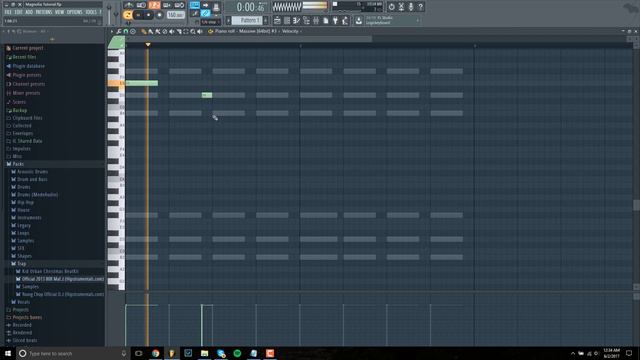Click the plug icon in the top toolbar
This screenshot has height=360, width=640.
click(336, 20)
